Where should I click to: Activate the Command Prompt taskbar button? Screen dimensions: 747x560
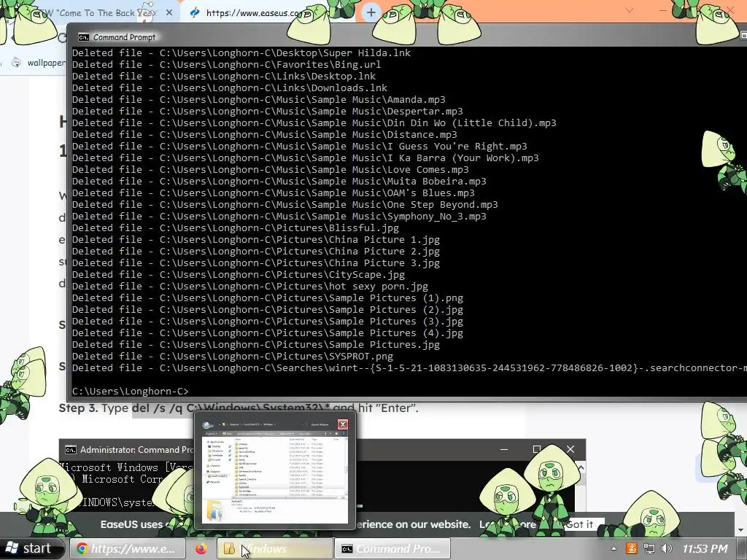point(392,548)
